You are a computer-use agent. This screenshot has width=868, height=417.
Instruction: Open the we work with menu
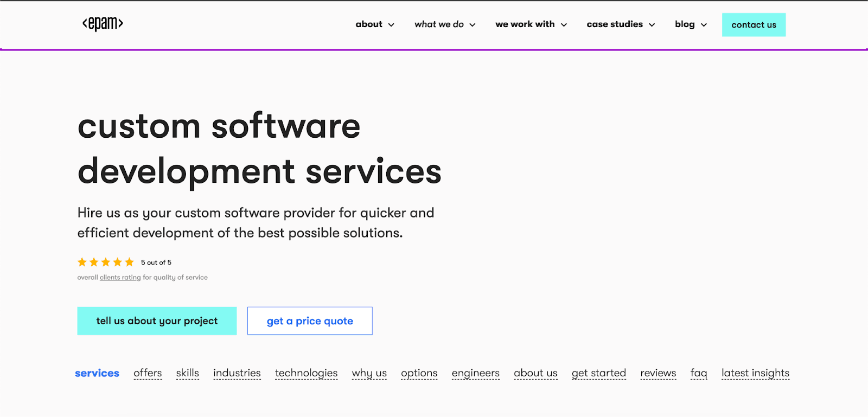pyautogui.click(x=525, y=24)
